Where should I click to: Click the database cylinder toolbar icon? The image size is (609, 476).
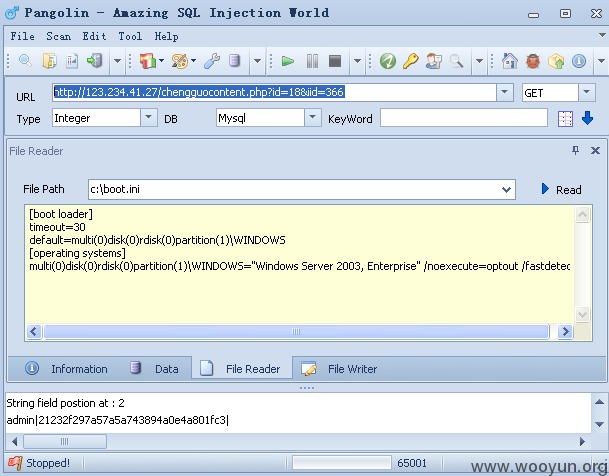tap(234, 61)
